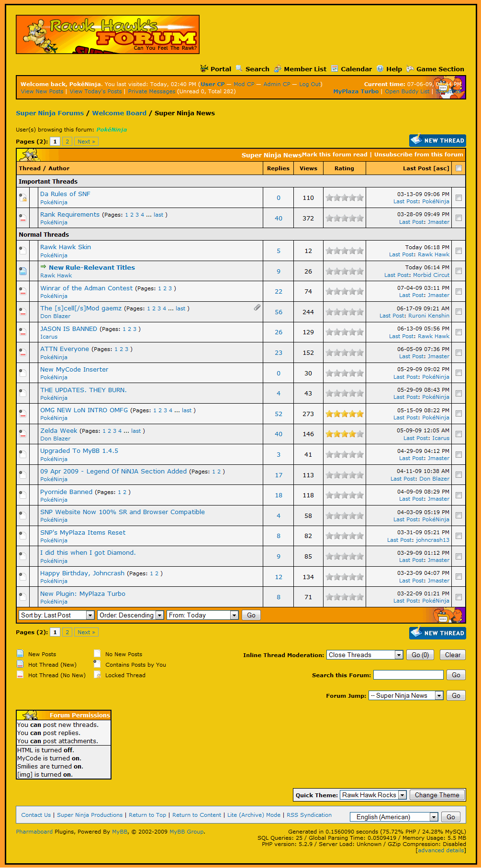Click the Locked Thread legend icon
Screen dimensions: 481x868
click(x=97, y=674)
